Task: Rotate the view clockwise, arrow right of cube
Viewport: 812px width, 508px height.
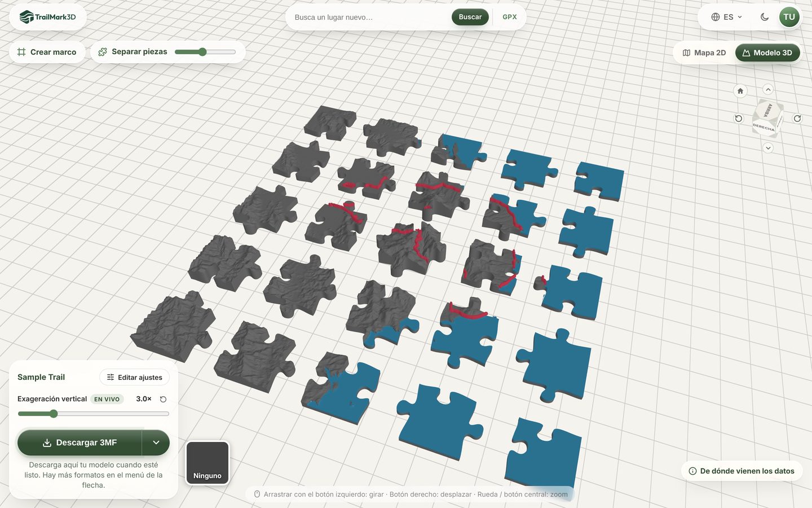Action: (797, 119)
